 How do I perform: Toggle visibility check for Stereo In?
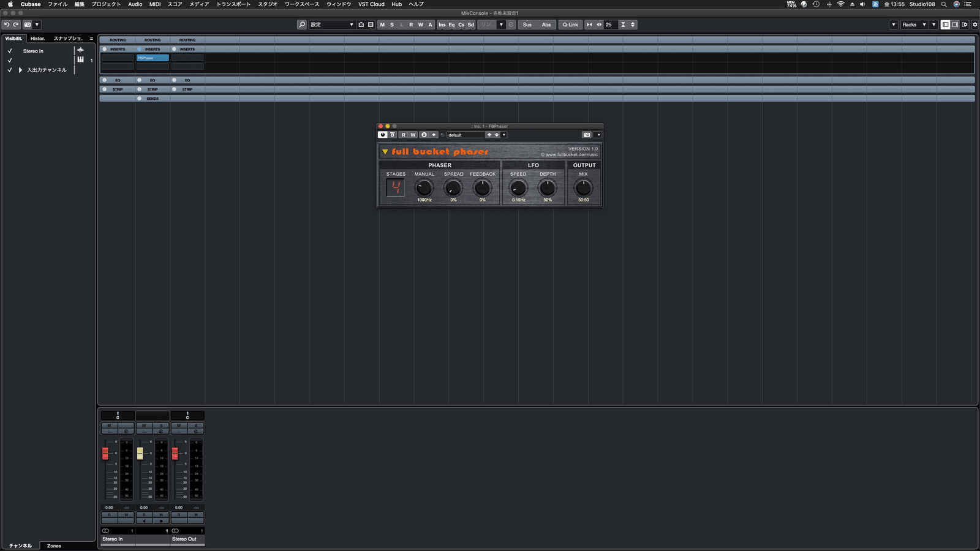10,51
